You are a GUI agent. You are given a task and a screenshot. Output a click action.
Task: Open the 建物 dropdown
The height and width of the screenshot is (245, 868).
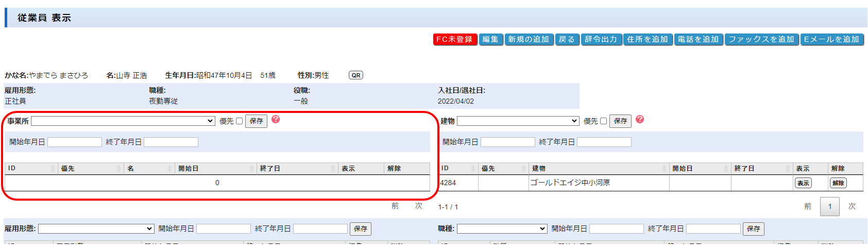point(518,121)
